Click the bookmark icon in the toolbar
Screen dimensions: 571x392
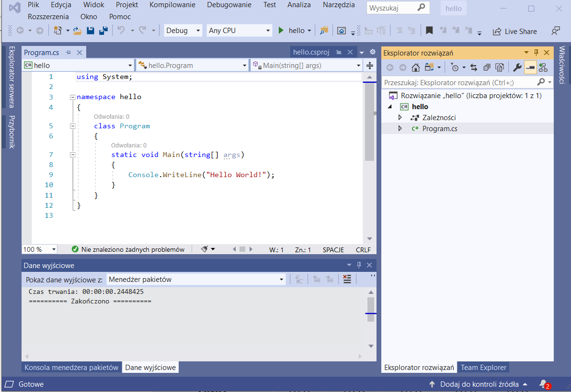pyautogui.click(x=429, y=31)
